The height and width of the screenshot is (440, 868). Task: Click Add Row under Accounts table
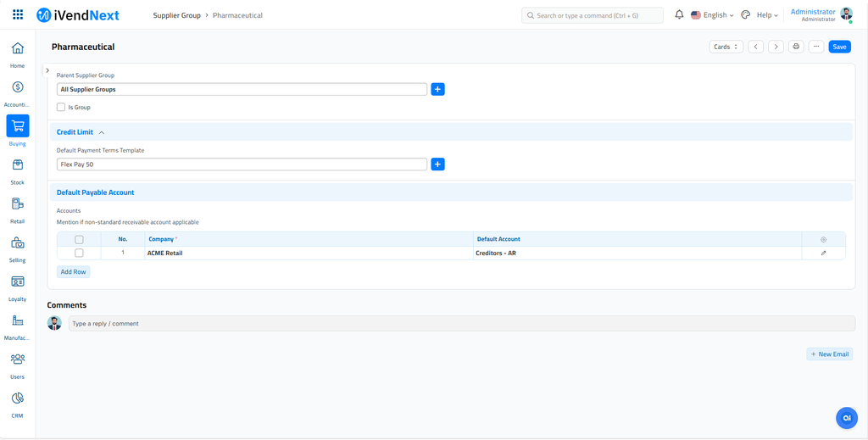pyautogui.click(x=74, y=272)
